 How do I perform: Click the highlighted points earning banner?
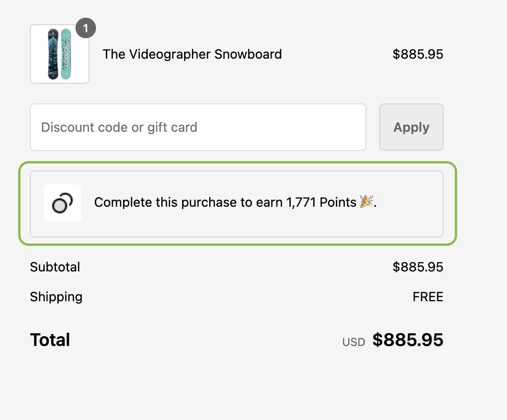[x=237, y=203]
